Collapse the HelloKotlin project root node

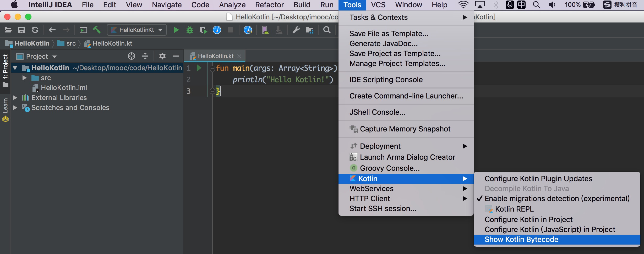tap(15, 68)
